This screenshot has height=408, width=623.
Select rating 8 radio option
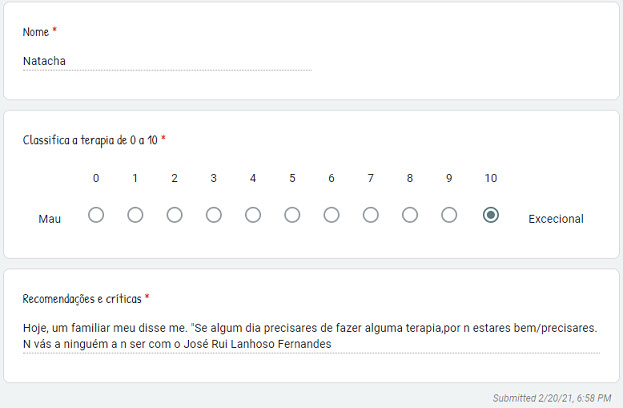click(410, 215)
